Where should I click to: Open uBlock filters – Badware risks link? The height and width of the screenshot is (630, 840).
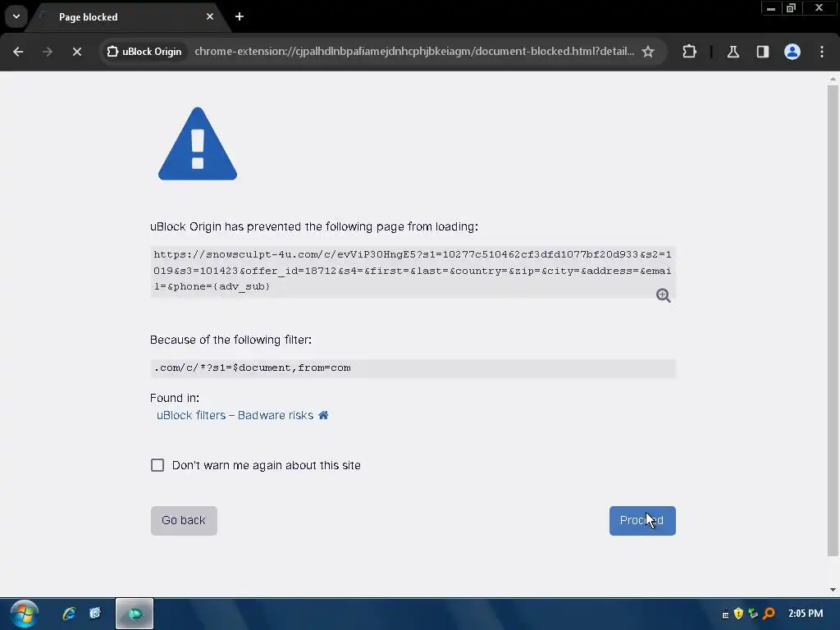point(235,415)
